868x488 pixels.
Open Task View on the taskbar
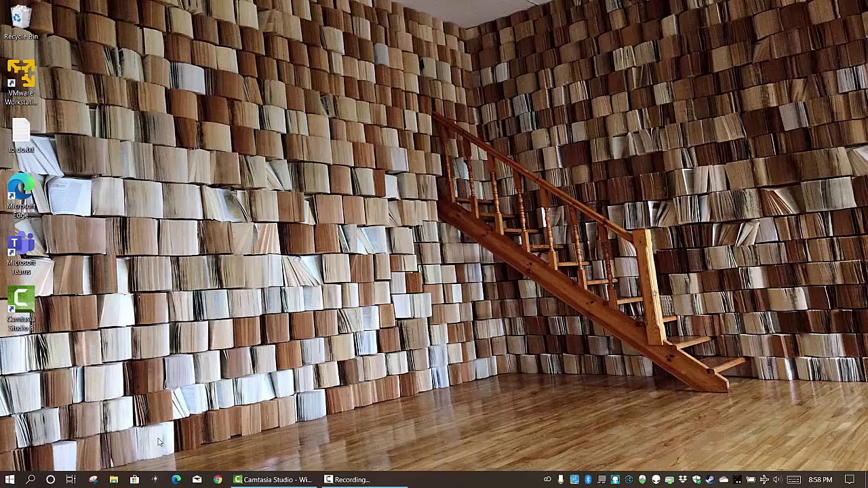coord(71,479)
